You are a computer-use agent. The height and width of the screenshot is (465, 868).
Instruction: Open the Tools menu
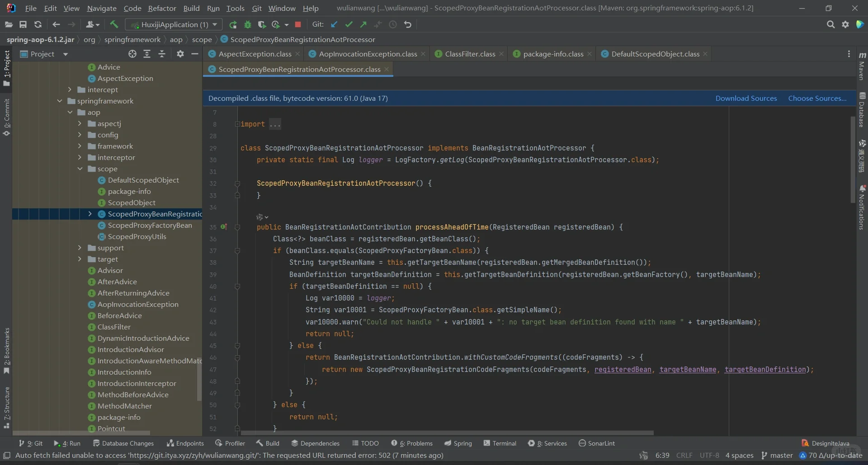click(x=235, y=8)
